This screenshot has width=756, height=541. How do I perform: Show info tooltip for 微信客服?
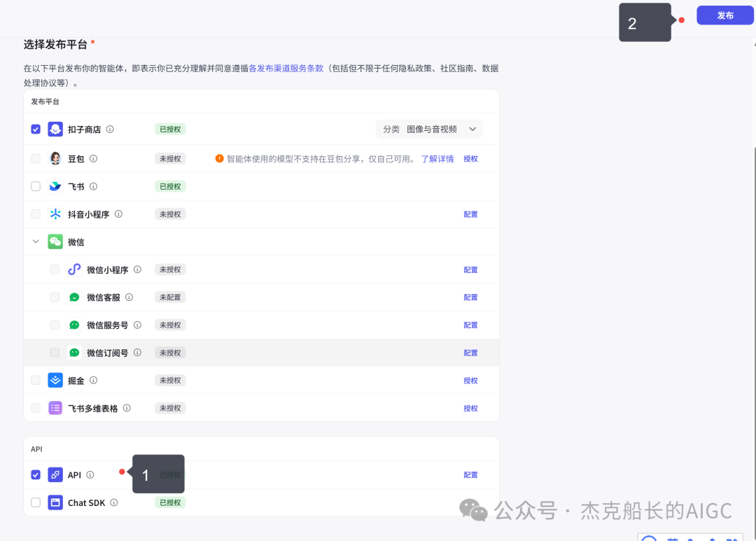click(129, 297)
